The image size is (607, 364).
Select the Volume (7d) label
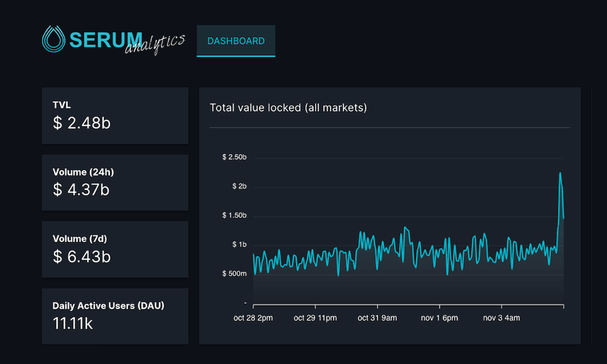pyautogui.click(x=80, y=238)
